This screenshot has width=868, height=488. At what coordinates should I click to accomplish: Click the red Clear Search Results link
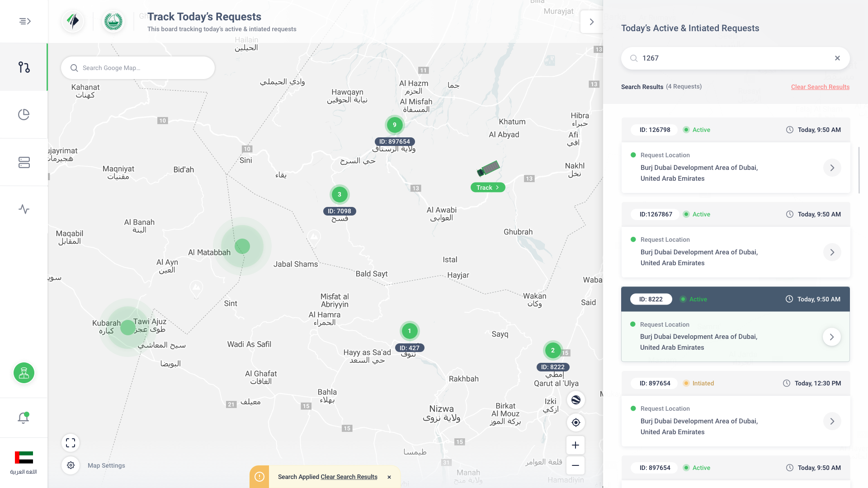(x=820, y=87)
